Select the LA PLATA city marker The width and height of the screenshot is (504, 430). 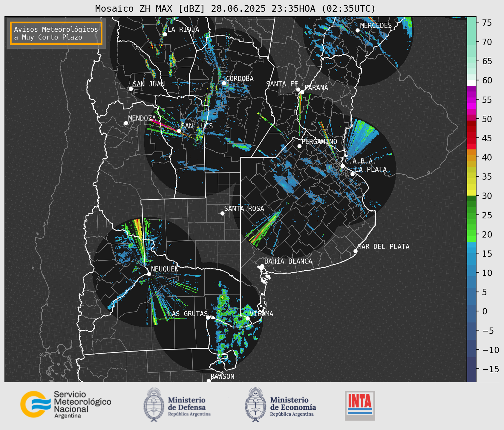pyautogui.click(x=353, y=174)
